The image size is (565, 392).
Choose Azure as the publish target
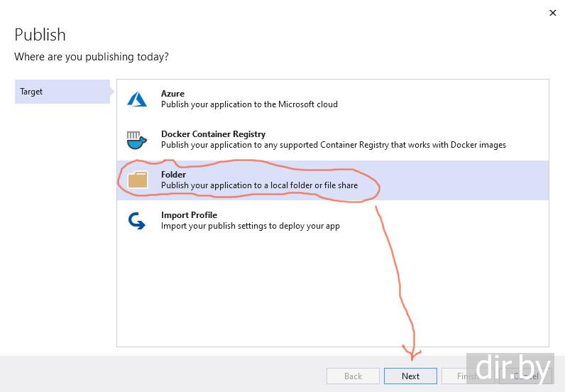click(333, 99)
